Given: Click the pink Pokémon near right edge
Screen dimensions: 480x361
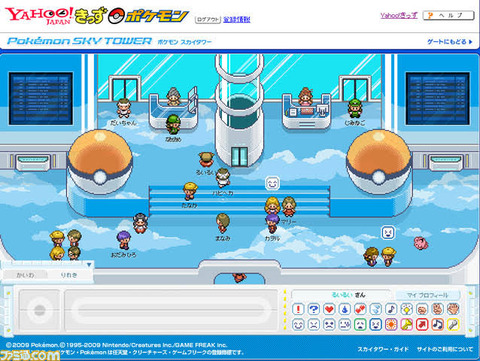Looking at the screenshot, I should pos(421,243).
